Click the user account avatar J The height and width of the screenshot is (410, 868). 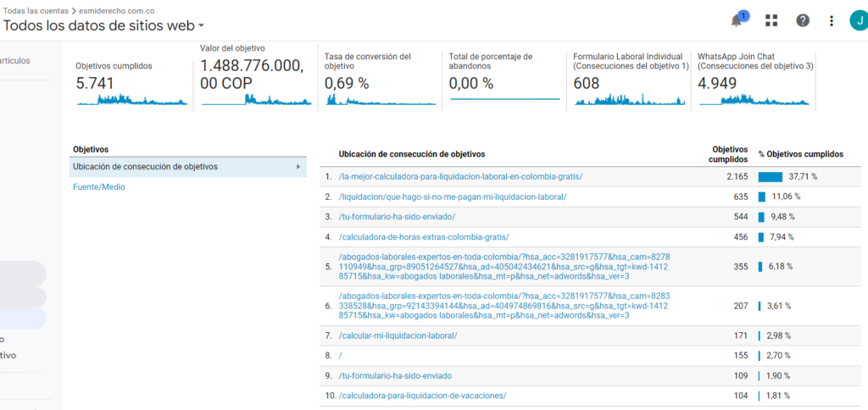tap(857, 20)
